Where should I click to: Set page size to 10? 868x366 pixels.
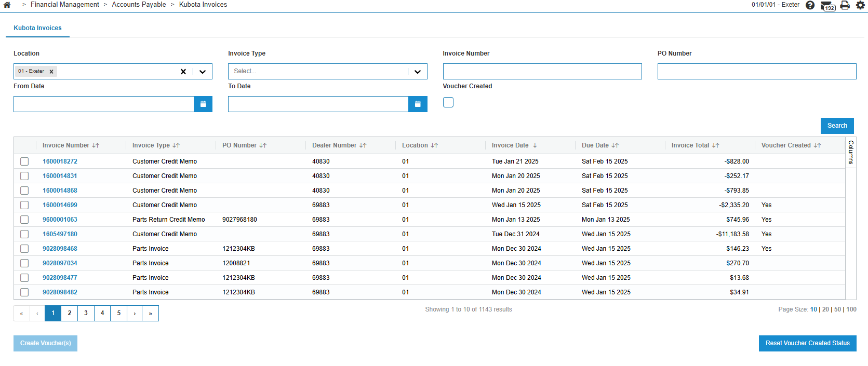pyautogui.click(x=813, y=309)
